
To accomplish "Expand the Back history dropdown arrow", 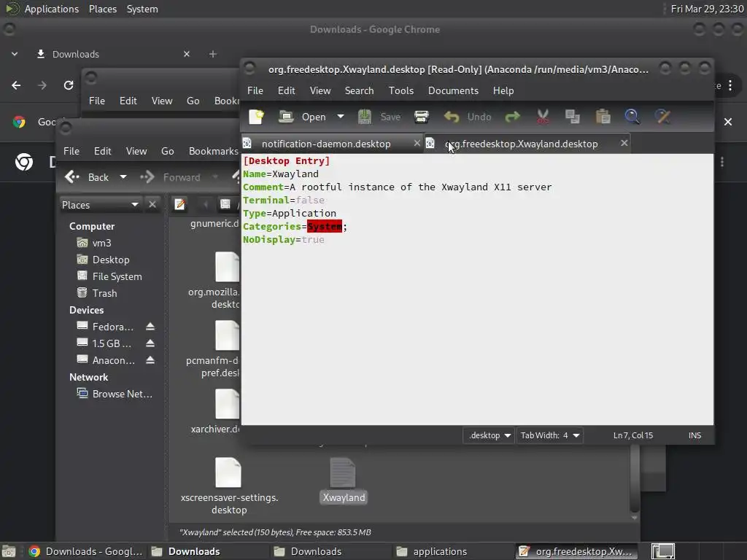I will 123,177.
